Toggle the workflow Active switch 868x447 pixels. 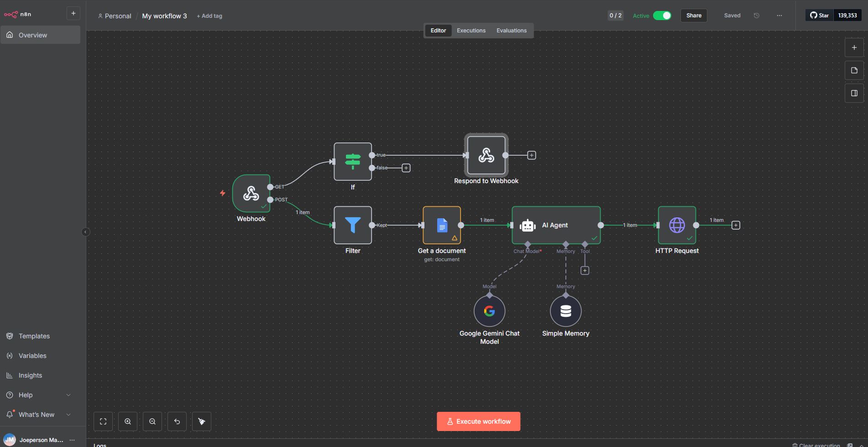pyautogui.click(x=662, y=16)
